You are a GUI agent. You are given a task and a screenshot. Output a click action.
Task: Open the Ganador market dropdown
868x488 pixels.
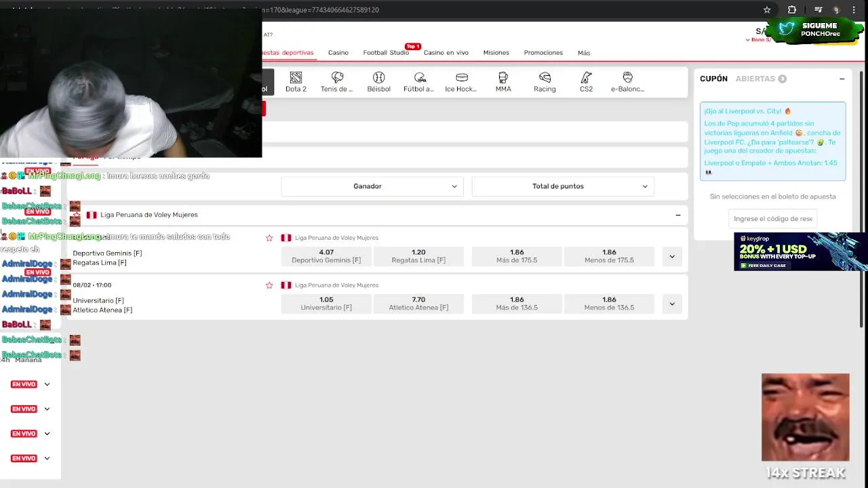pos(372,186)
